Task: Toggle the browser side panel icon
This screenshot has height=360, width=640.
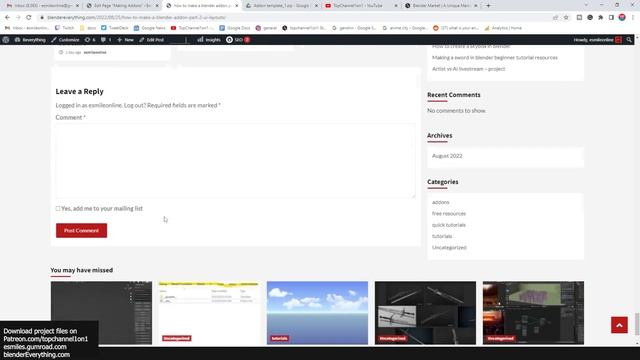Action: click(611, 18)
